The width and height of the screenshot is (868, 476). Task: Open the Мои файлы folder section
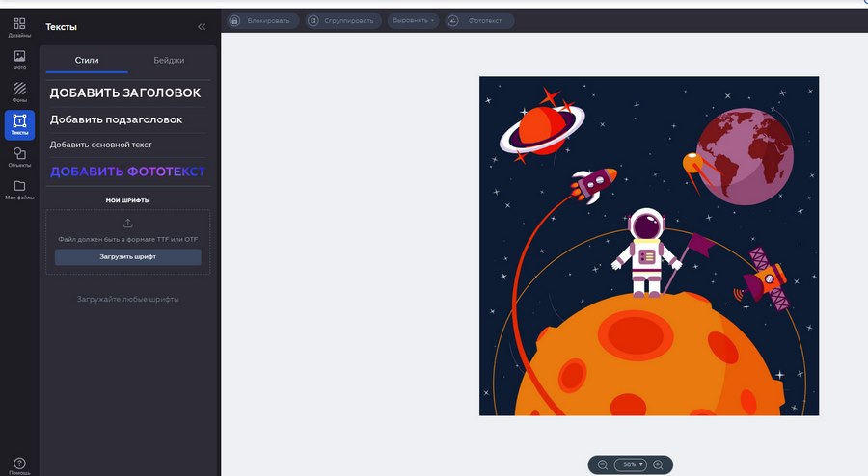(x=19, y=190)
